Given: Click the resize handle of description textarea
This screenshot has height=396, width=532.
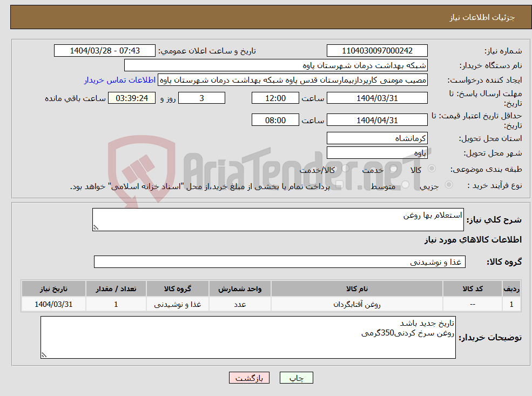Looking at the screenshot, I should pyautogui.click(x=96, y=227).
